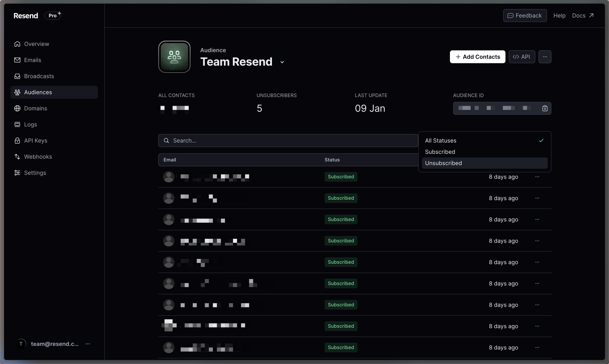Screen dimensions: 609x364
Task: Open actions menu for fourth contact row
Action: click(537, 241)
